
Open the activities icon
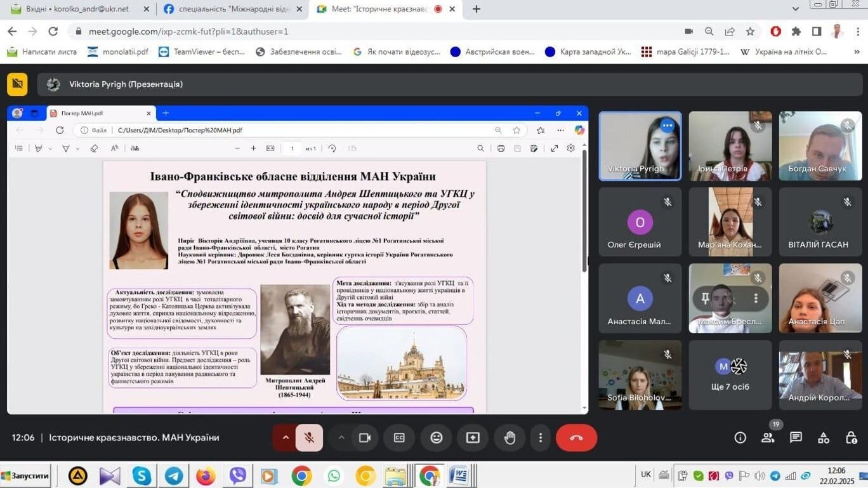tap(824, 438)
